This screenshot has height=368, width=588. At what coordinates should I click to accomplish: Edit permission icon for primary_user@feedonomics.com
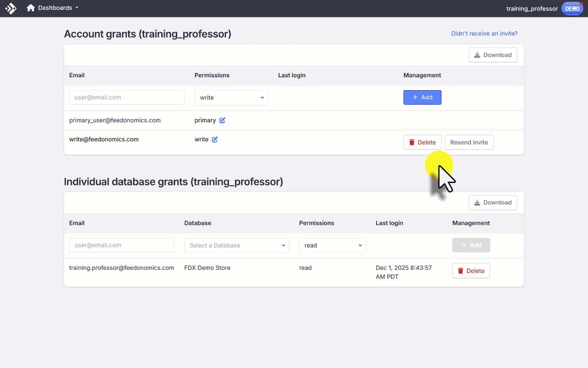[x=222, y=120]
